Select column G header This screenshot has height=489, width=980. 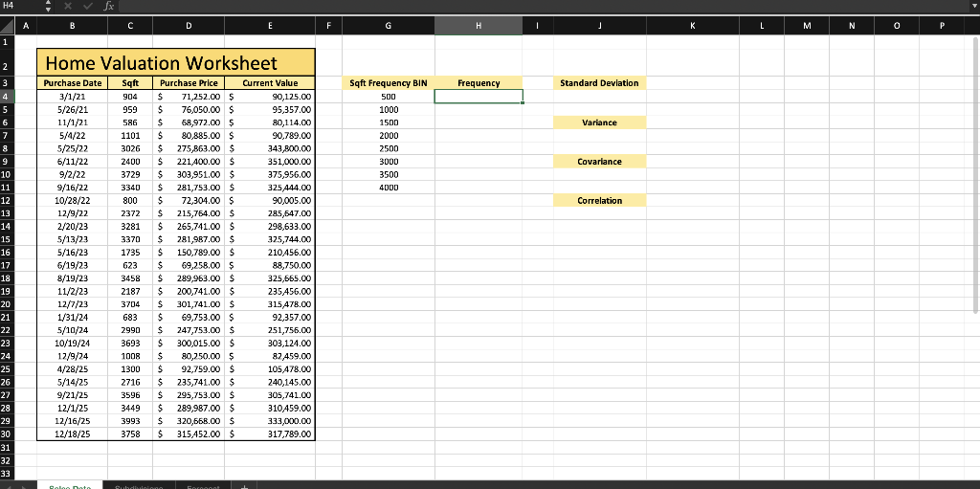tap(389, 26)
